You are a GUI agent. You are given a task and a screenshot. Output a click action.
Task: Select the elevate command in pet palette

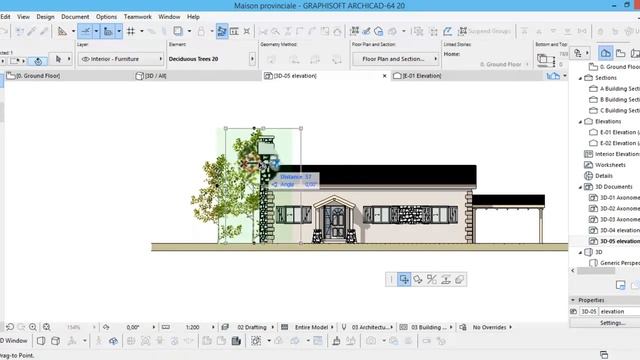pyautogui.click(x=446, y=280)
